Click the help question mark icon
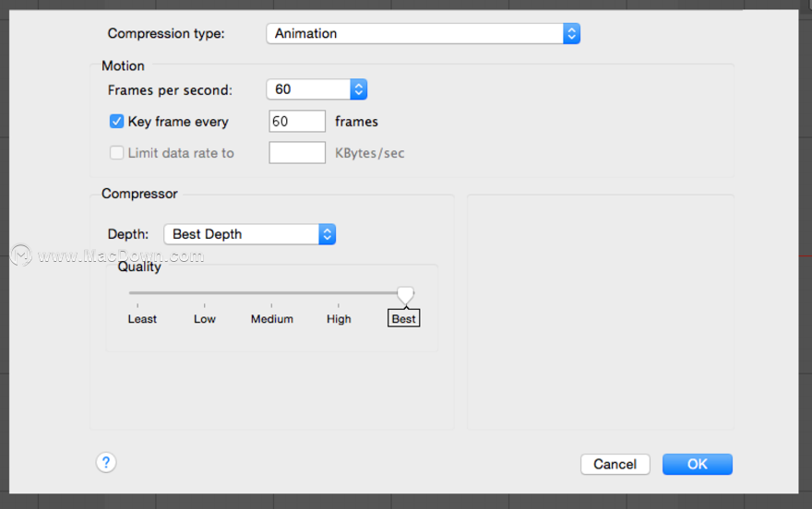Image resolution: width=812 pixels, height=509 pixels. point(106,463)
